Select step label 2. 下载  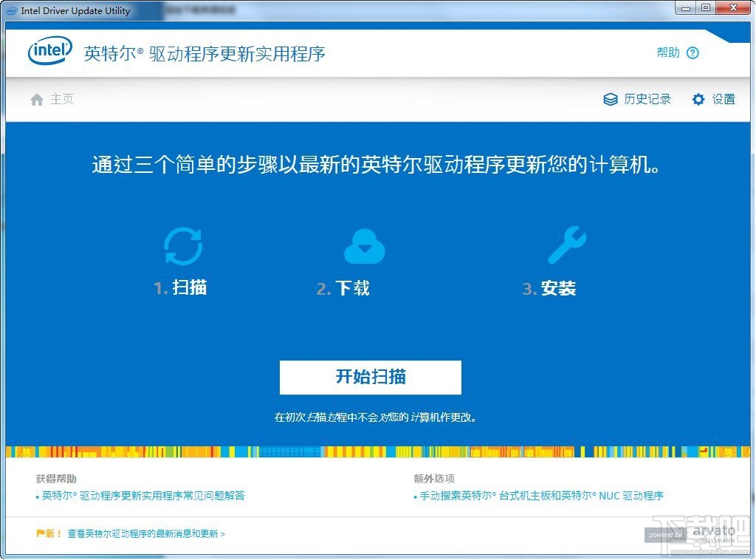point(343,288)
